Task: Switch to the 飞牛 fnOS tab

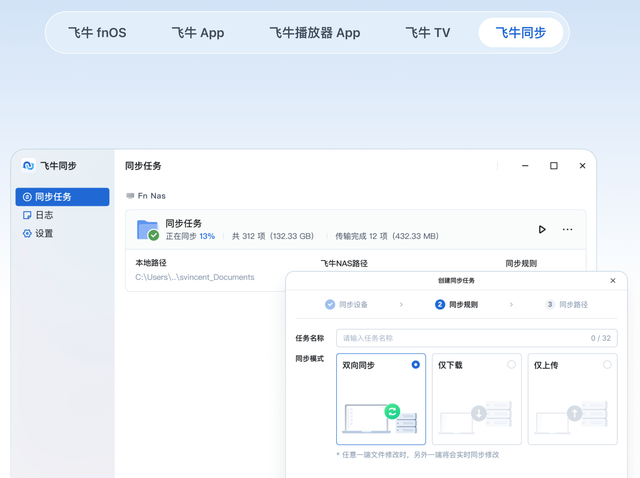Action: tap(97, 33)
